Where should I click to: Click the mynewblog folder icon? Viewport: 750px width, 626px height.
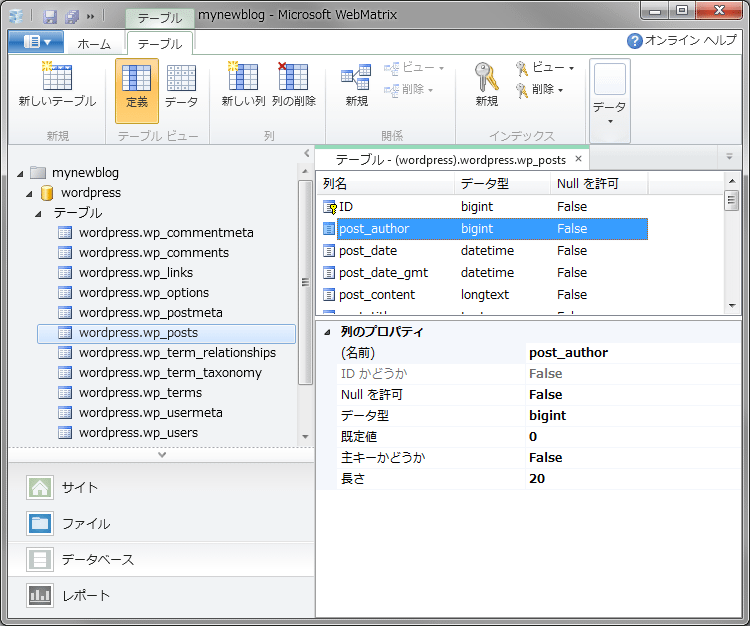coord(38,173)
